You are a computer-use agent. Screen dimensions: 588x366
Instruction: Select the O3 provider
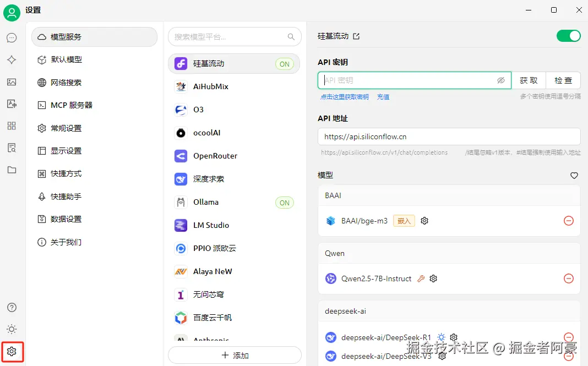[234, 110]
